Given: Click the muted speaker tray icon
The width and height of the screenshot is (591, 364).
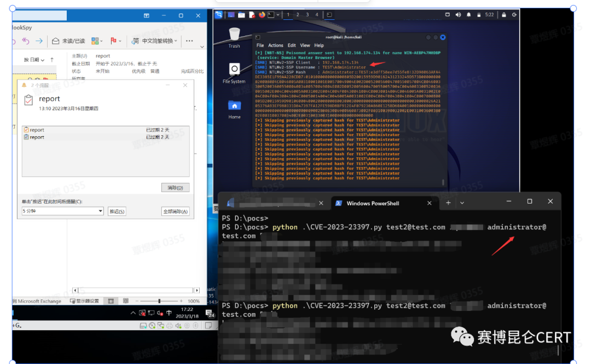Looking at the screenshot, I should pos(160,313).
